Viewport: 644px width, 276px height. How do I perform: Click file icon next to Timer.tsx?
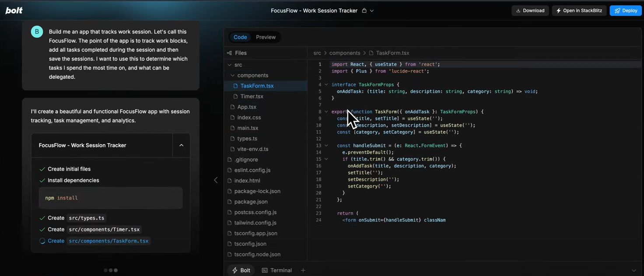pos(236,96)
